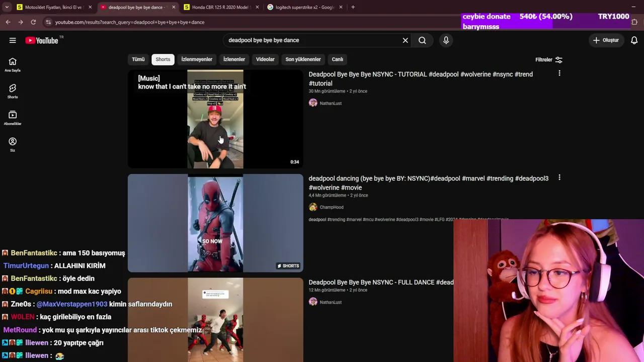Screen dimensions: 644x362
Task: Clear the search box with X
Action: coord(405,40)
